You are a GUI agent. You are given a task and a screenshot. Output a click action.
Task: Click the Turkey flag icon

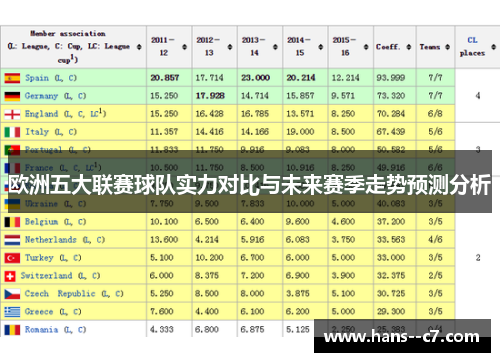click(x=12, y=258)
